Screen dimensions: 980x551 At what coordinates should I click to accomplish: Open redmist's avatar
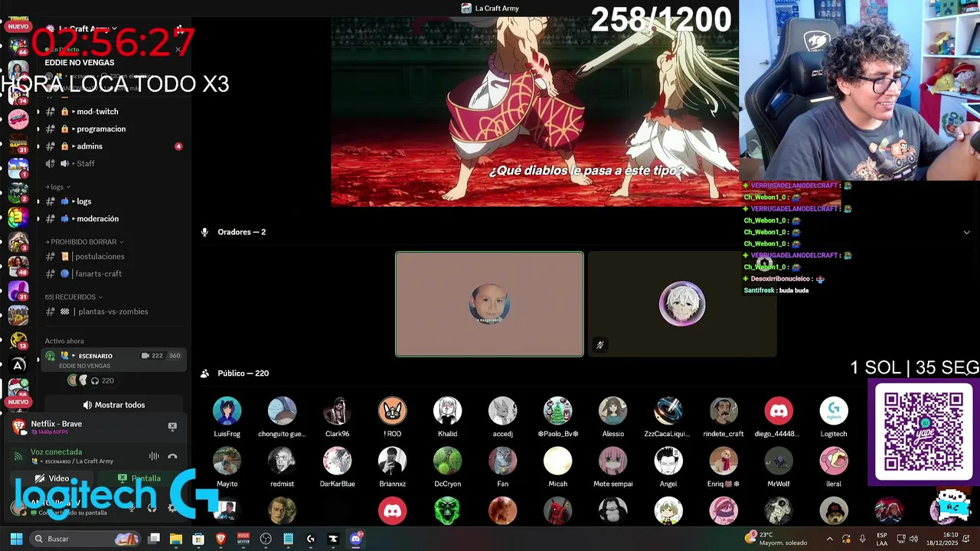(x=282, y=461)
